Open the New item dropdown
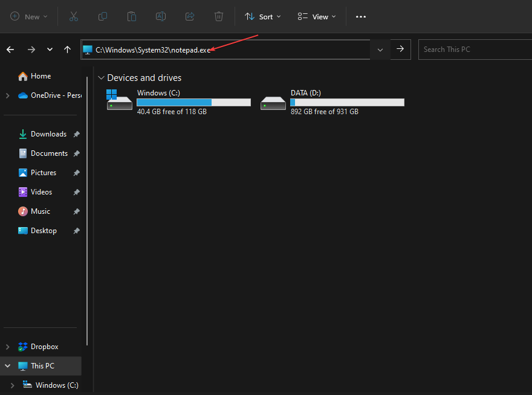 pyautogui.click(x=28, y=17)
